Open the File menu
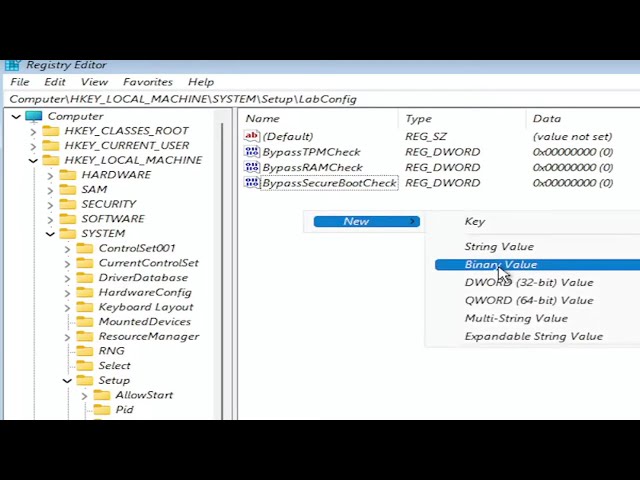 20,82
